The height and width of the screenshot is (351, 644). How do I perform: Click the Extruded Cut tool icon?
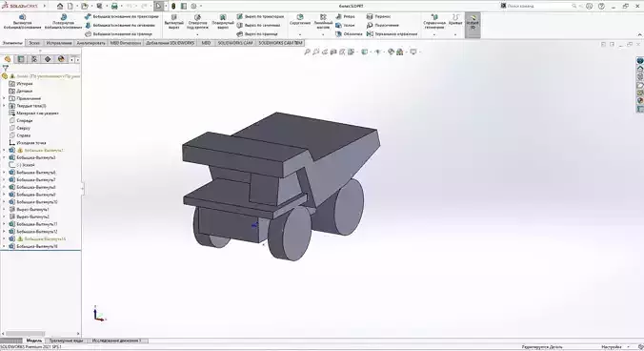click(174, 17)
